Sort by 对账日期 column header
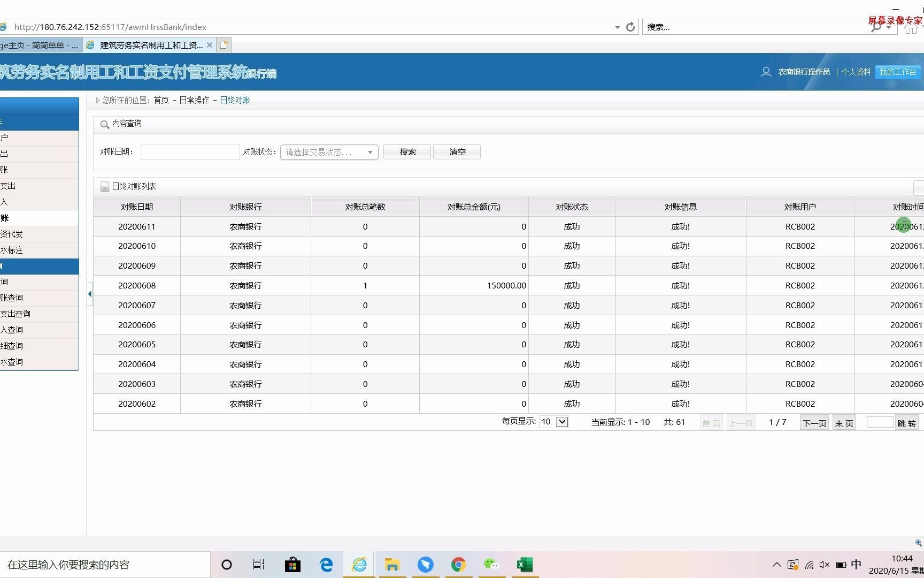 (x=137, y=207)
